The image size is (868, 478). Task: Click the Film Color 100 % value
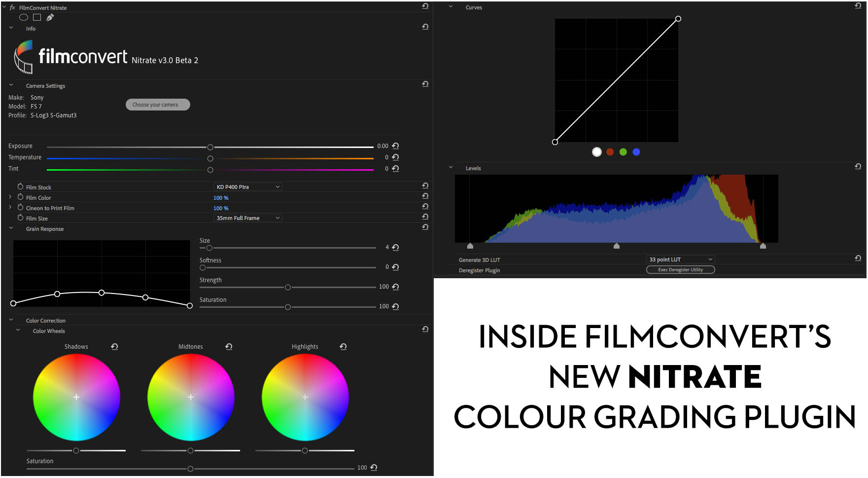(x=221, y=198)
